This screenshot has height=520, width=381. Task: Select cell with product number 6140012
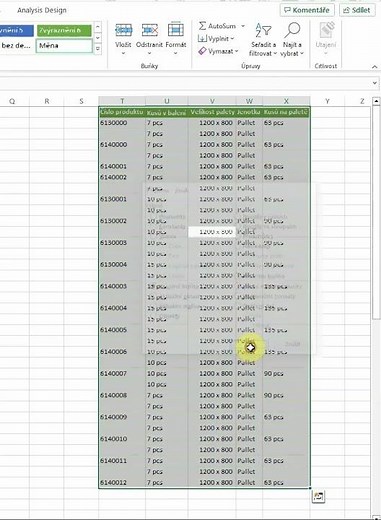[122, 483]
